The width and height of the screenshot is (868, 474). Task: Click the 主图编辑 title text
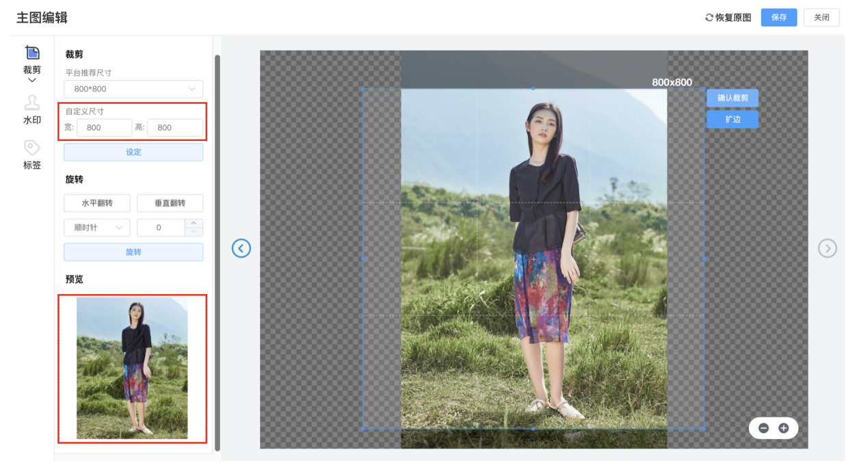pyautogui.click(x=42, y=18)
